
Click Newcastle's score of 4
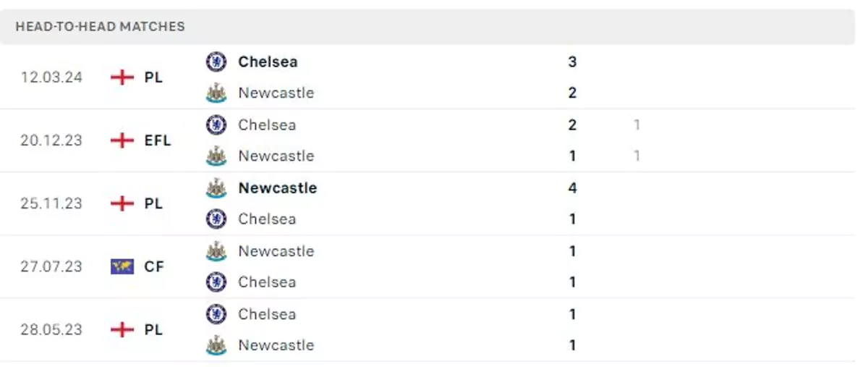572,188
